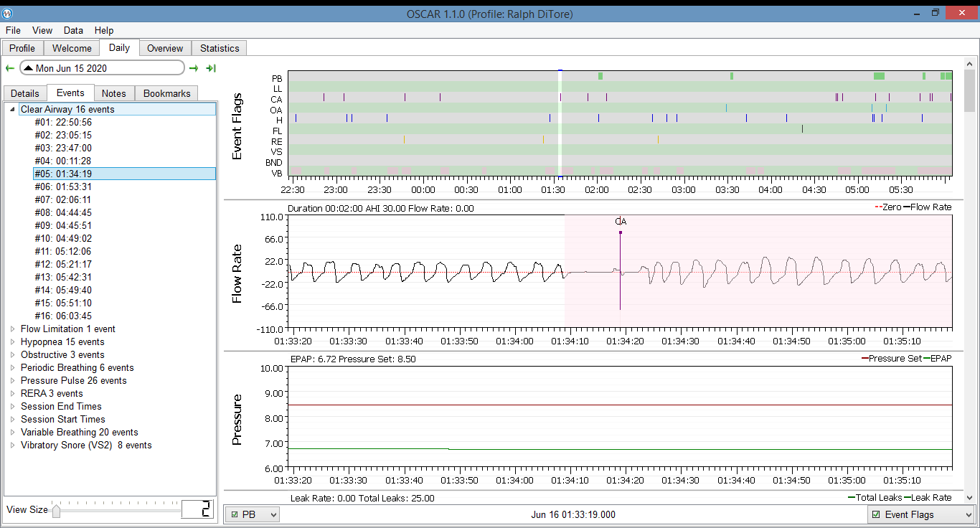980x528 pixels.
Task: Select event #09: 04:45:51
Action: pos(63,226)
